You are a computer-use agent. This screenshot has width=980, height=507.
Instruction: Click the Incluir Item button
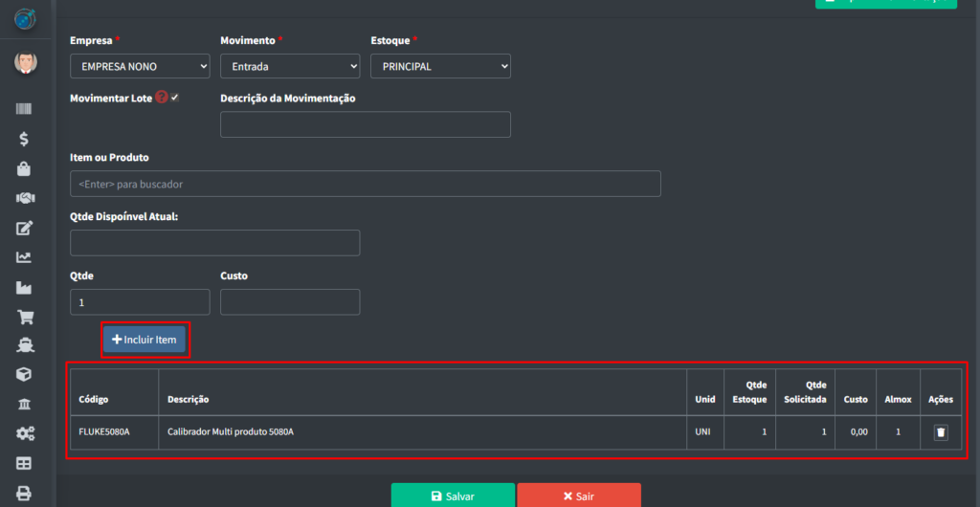145,340
